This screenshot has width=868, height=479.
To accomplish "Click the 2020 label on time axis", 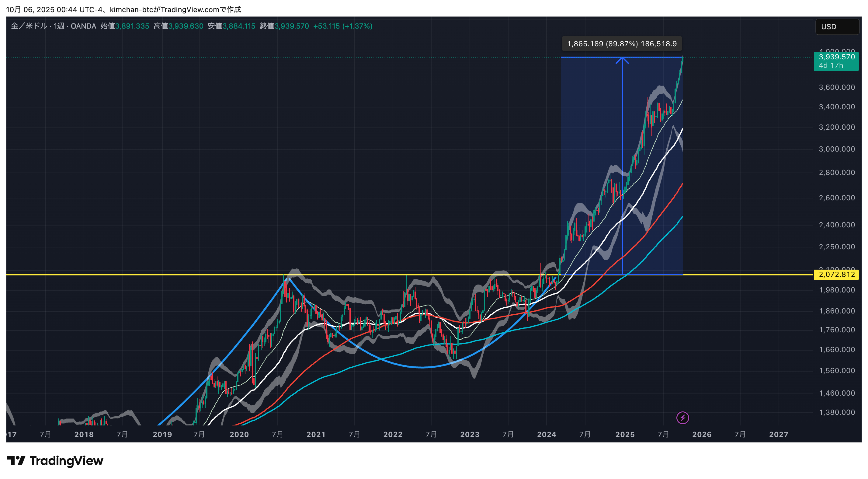I will click(239, 434).
